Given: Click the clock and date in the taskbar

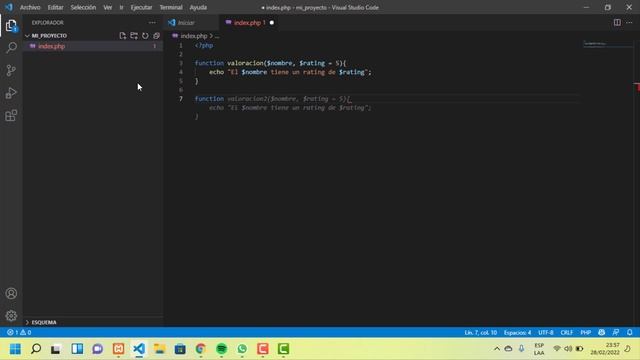Looking at the screenshot, I should click(605, 349).
